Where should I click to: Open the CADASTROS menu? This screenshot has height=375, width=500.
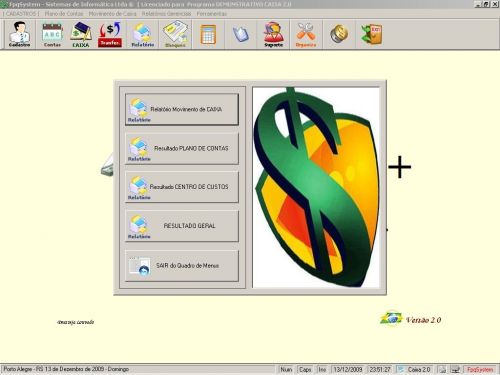pos(21,14)
